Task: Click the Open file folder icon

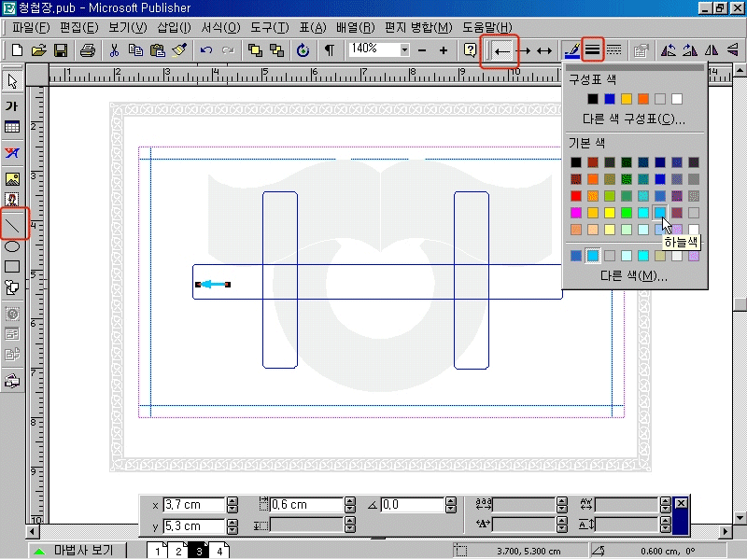Action: click(39, 50)
